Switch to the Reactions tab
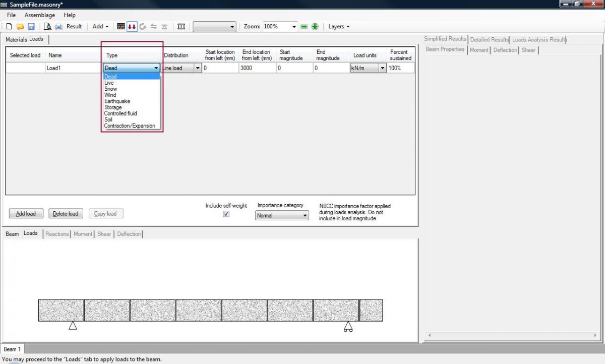 click(56, 233)
